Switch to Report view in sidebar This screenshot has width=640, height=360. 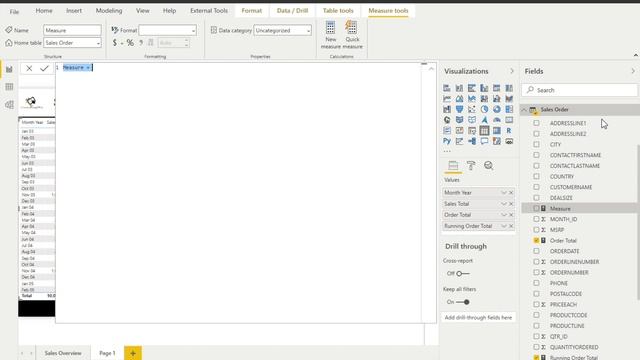click(9, 69)
